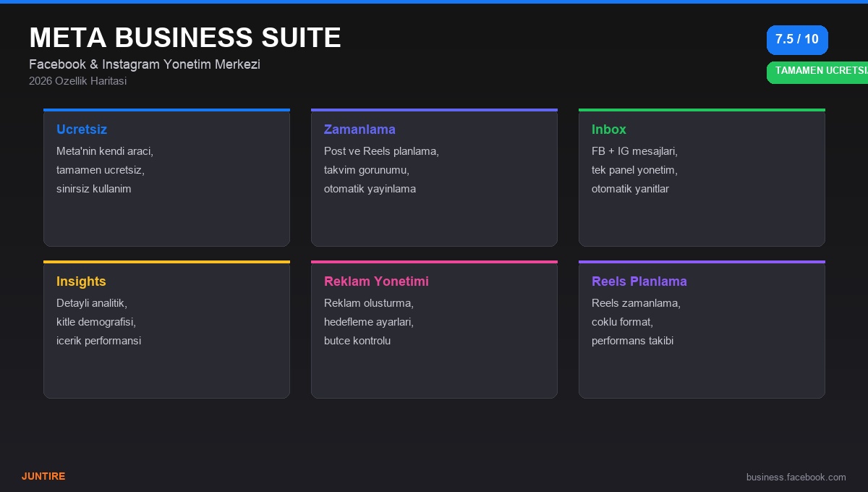Screen dimensions: 868x492
Task: Click the "coklu format," line
Action: click(x=622, y=322)
